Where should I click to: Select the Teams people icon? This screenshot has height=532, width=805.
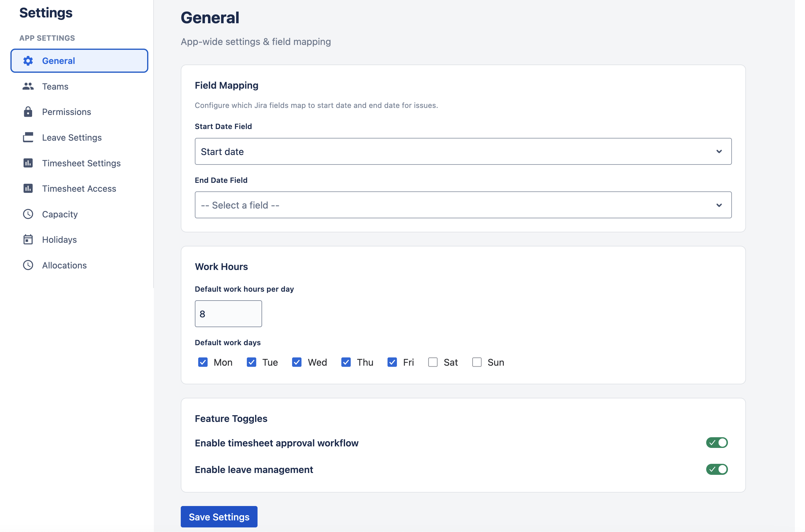click(x=28, y=86)
